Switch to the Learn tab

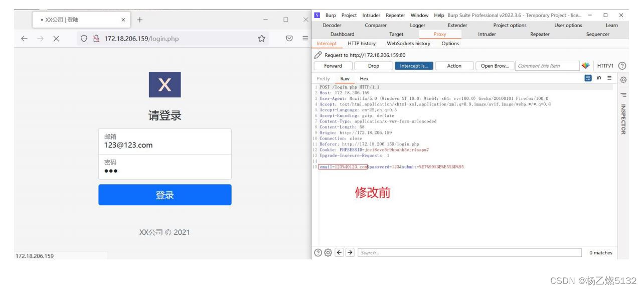pos(612,25)
